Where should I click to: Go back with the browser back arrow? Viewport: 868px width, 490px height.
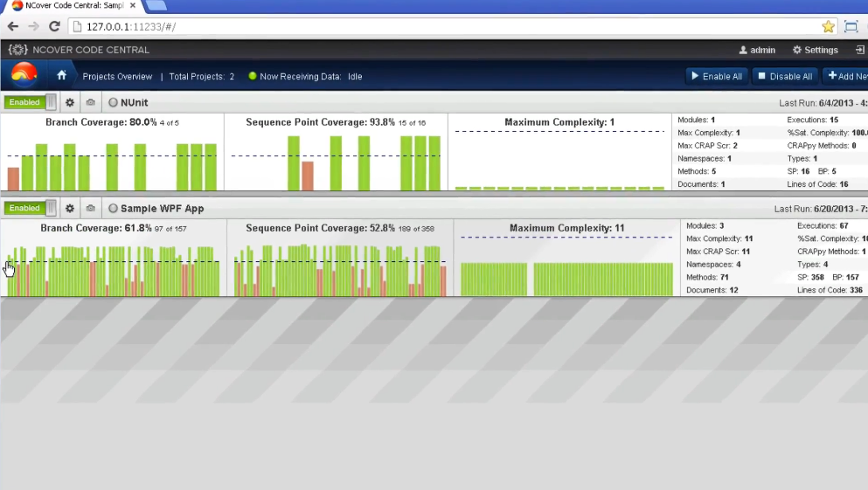click(x=13, y=26)
